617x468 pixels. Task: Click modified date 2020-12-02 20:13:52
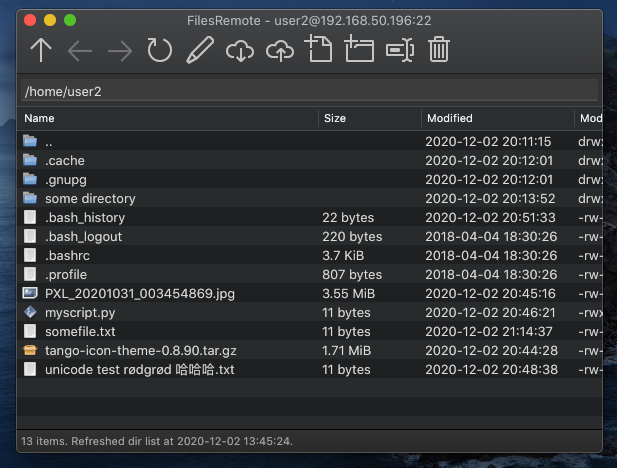point(490,198)
